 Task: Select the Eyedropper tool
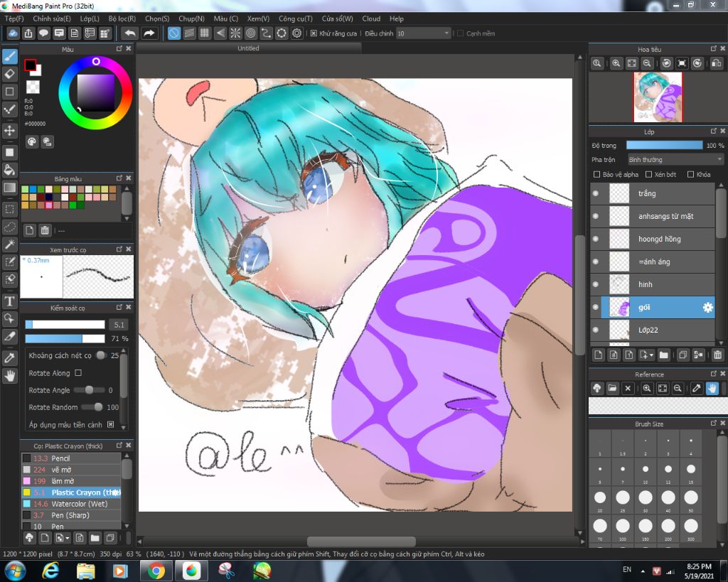pyautogui.click(x=10, y=358)
